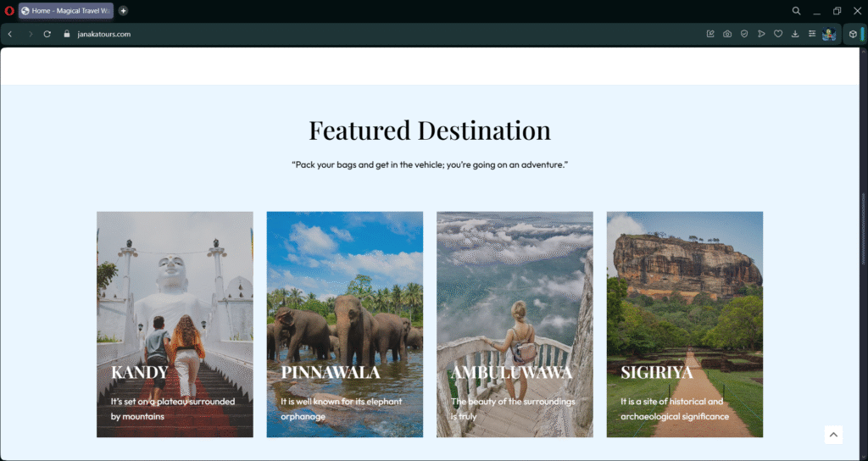868x461 pixels.
Task: Open a new tab with plus button
Action: (123, 10)
